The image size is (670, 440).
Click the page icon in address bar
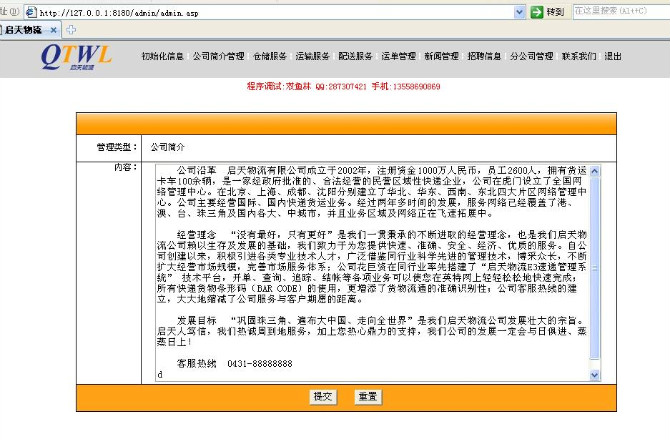pos(31,12)
